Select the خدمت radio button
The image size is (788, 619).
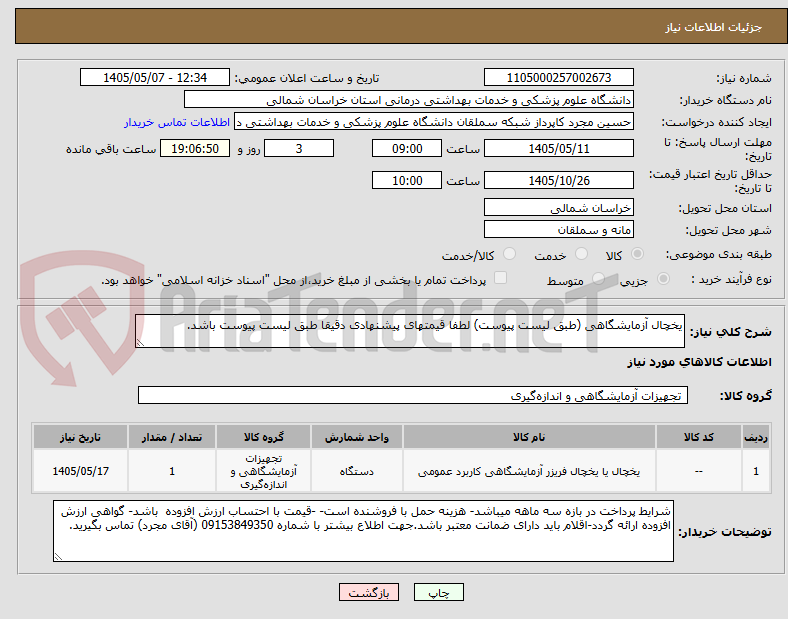click(581, 254)
